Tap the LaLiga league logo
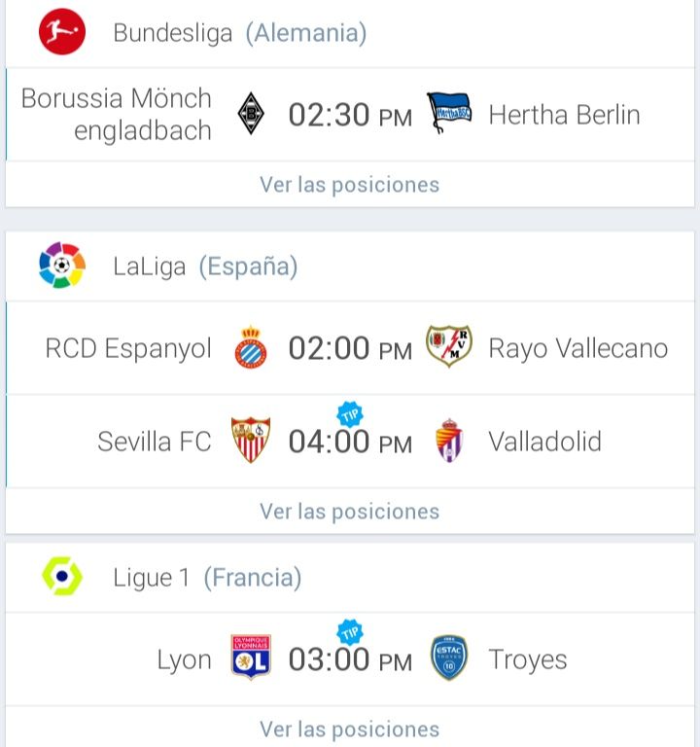The image size is (700, 747). click(x=62, y=265)
